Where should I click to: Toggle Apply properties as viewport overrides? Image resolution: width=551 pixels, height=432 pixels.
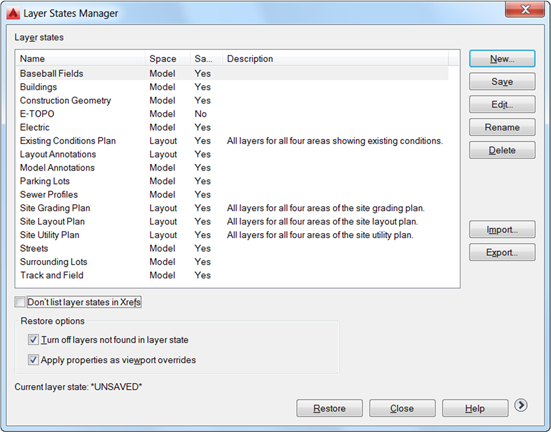pyautogui.click(x=33, y=360)
